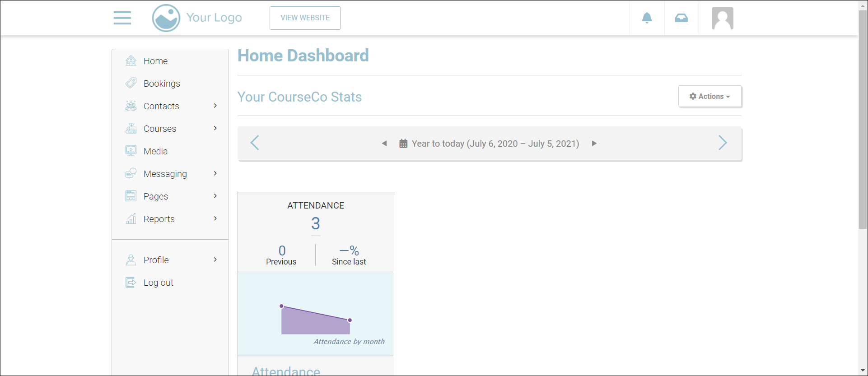The image size is (868, 376).
Task: Expand the Contacts submenu chevron
Action: (x=215, y=106)
